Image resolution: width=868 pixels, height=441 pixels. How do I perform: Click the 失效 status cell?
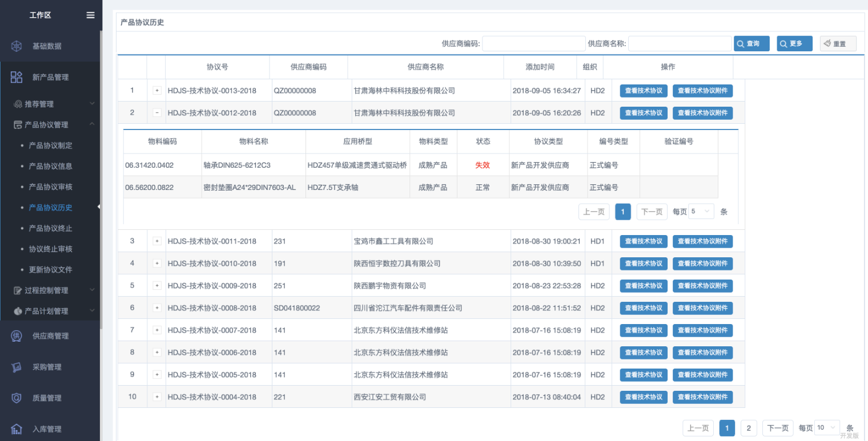tap(483, 165)
